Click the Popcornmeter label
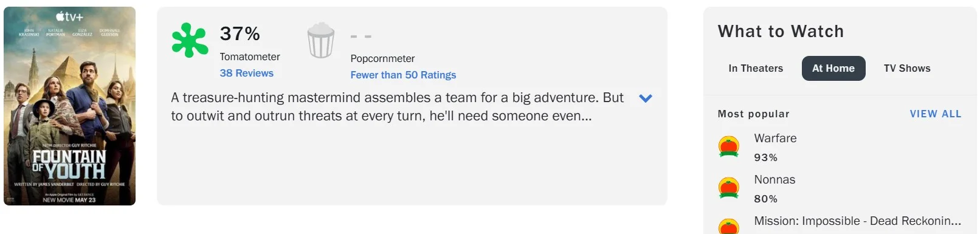Screen dimensions: 980x234 382,58
